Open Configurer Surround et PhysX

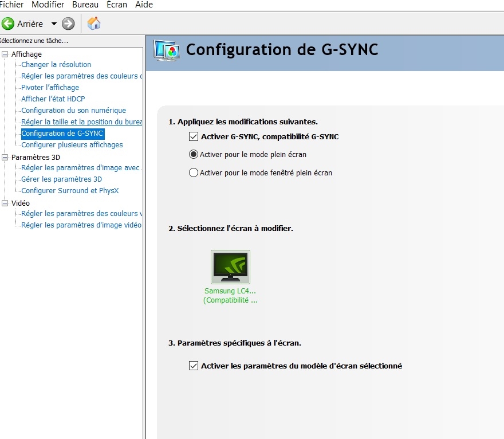(x=70, y=190)
